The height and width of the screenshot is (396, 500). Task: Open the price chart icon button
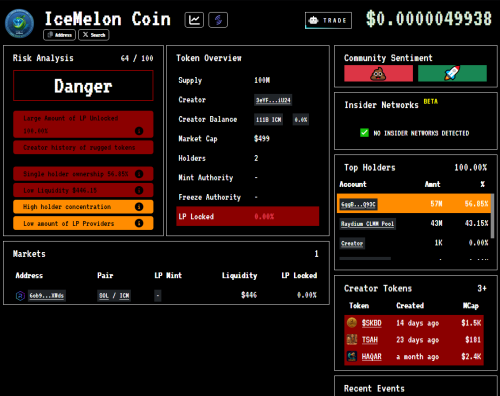coord(194,20)
